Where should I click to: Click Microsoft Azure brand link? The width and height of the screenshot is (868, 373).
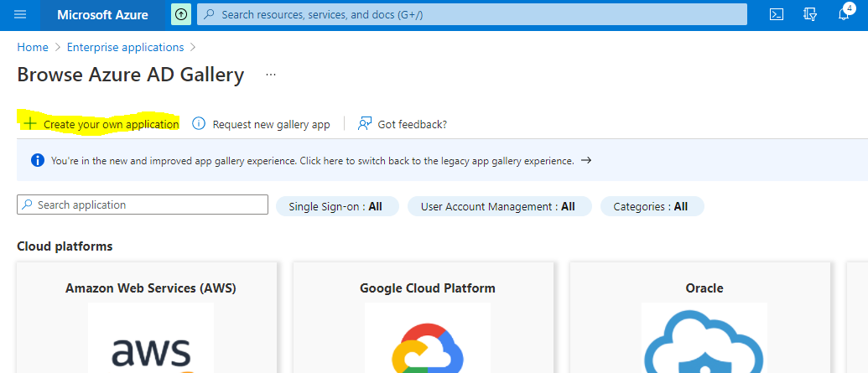point(102,15)
